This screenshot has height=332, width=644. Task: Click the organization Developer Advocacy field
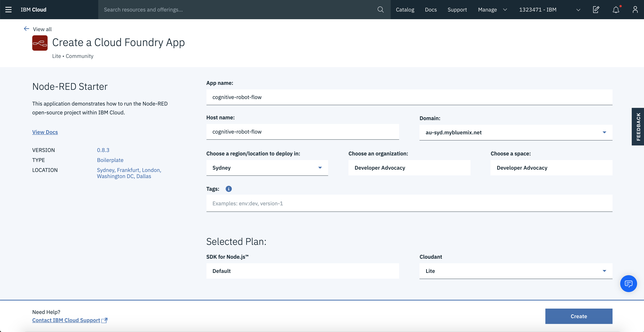(x=409, y=168)
